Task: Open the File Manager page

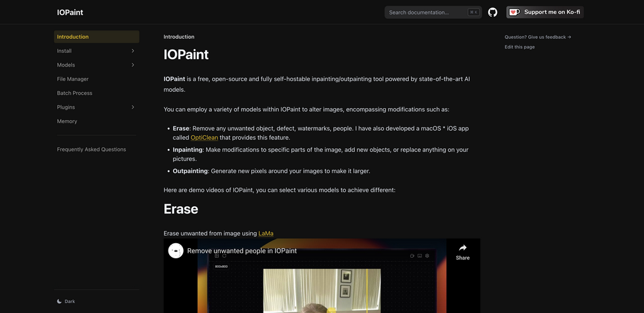Action: click(96, 79)
